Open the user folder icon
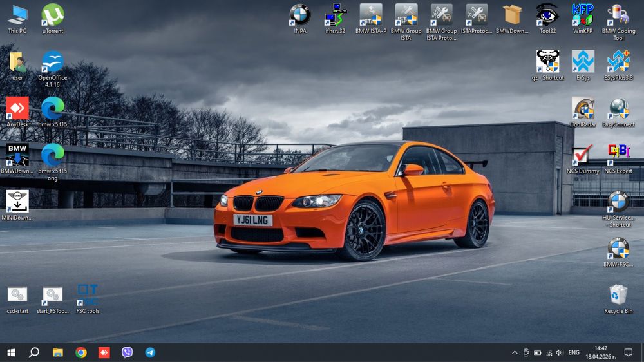The height and width of the screenshot is (362, 644). pos(17,66)
